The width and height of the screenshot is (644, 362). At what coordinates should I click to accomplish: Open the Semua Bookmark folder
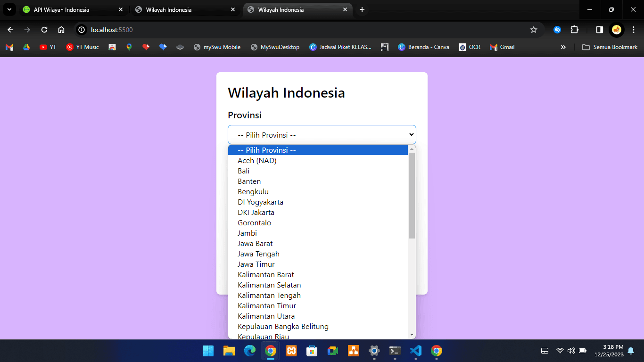click(610, 47)
